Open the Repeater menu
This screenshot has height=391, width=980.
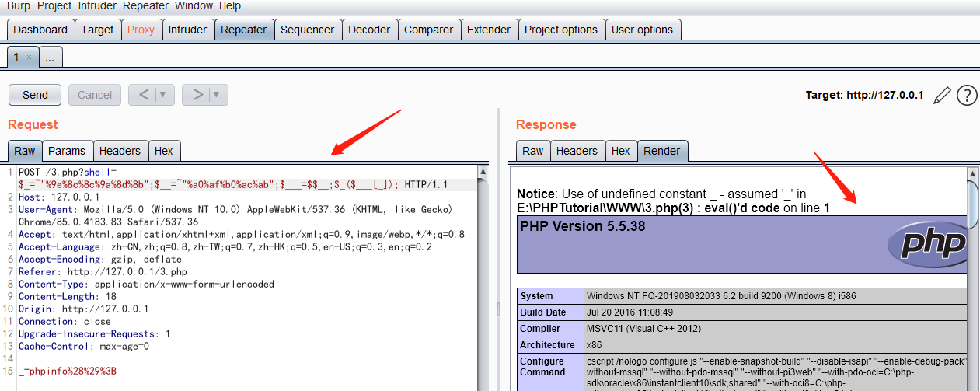point(145,5)
